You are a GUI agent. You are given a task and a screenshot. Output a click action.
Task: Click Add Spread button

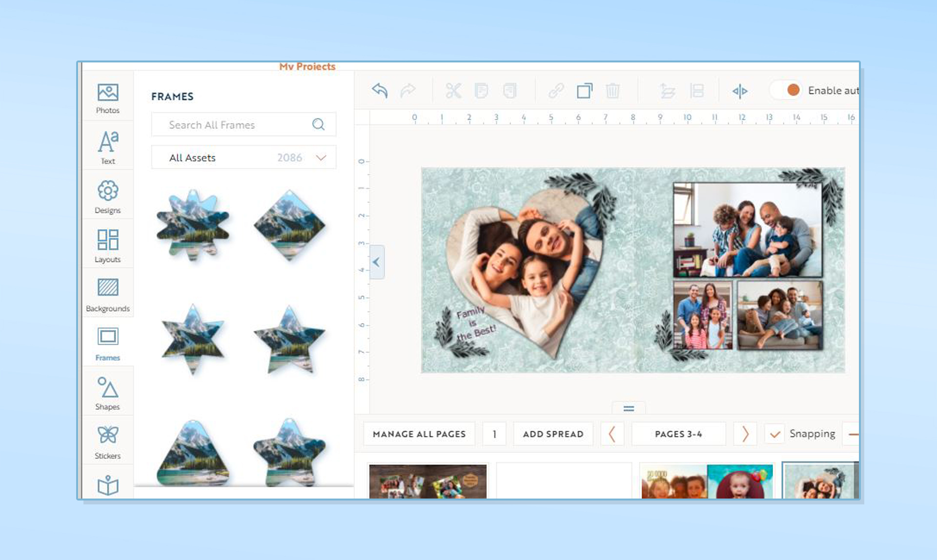tap(552, 434)
